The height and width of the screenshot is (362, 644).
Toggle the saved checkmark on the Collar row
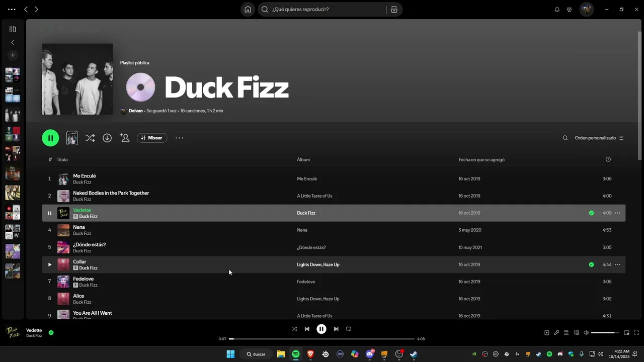click(x=591, y=264)
